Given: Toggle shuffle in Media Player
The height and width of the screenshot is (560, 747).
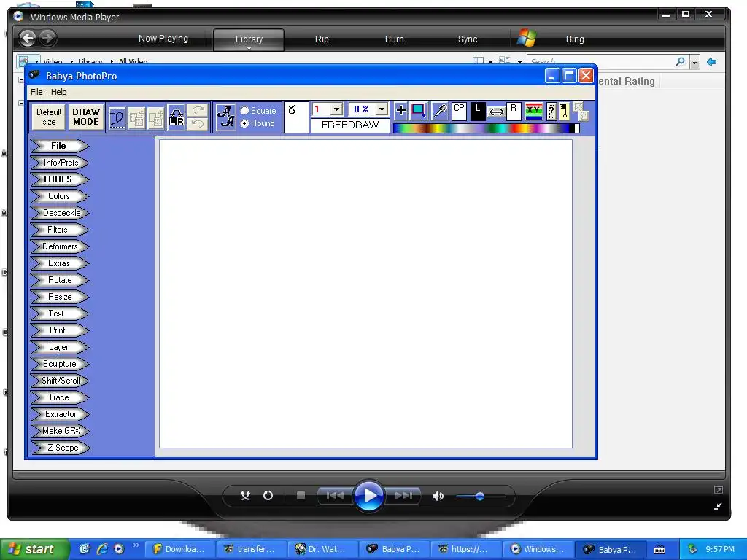Looking at the screenshot, I should [245, 496].
